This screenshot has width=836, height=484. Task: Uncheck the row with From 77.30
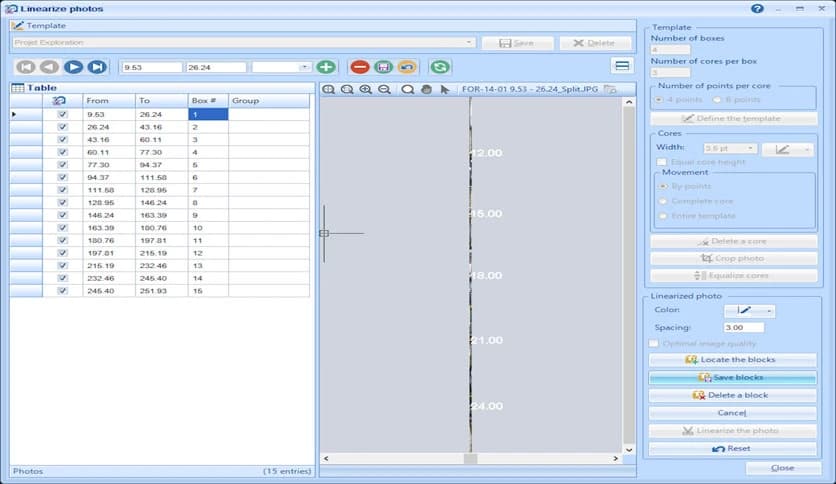click(62, 165)
